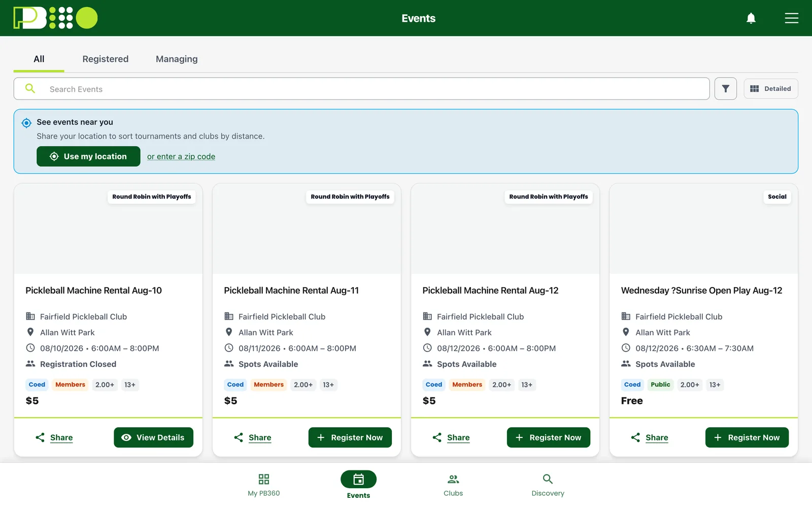The height and width of the screenshot is (508, 812).
Task: Switch to the Managing tab
Action: (x=177, y=59)
